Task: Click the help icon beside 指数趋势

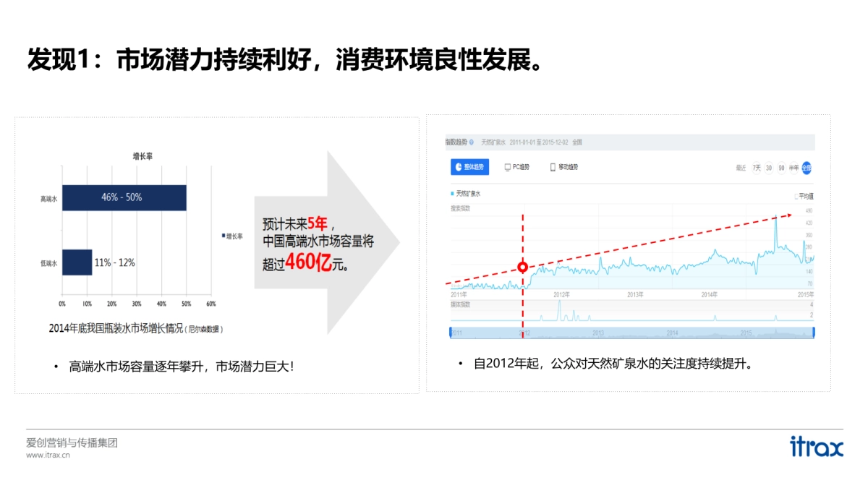Action: click(471, 142)
